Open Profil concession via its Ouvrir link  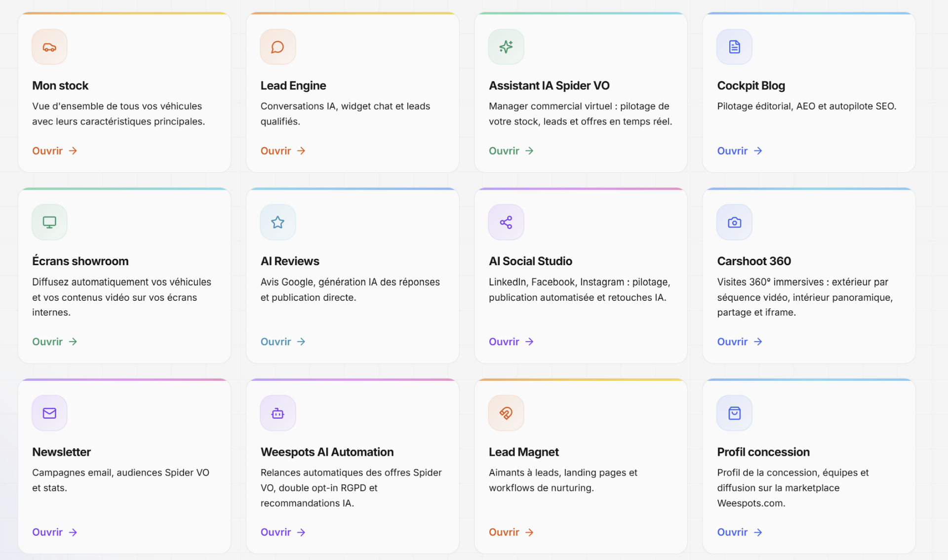(x=740, y=532)
